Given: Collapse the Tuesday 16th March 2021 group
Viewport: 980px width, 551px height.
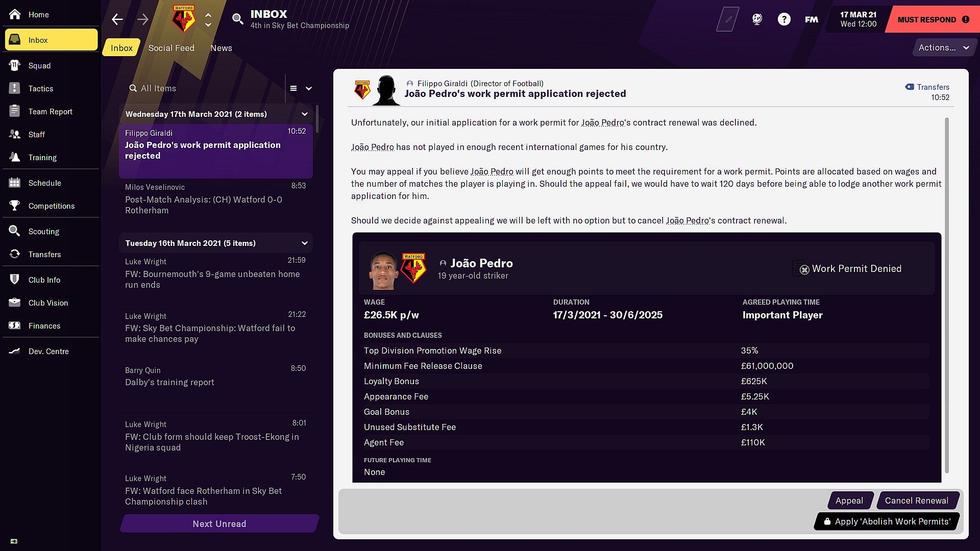Looking at the screenshot, I should click(x=305, y=243).
